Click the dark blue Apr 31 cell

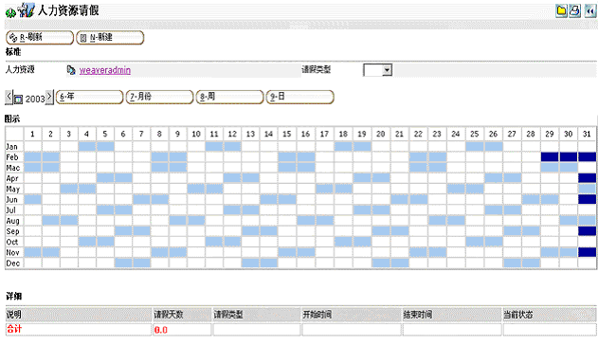(x=587, y=178)
